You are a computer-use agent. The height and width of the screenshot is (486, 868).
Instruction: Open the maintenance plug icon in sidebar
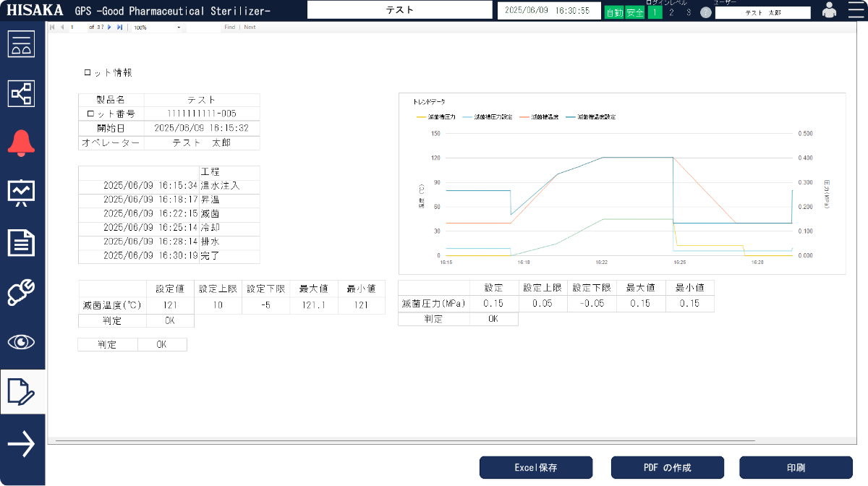[x=22, y=292]
